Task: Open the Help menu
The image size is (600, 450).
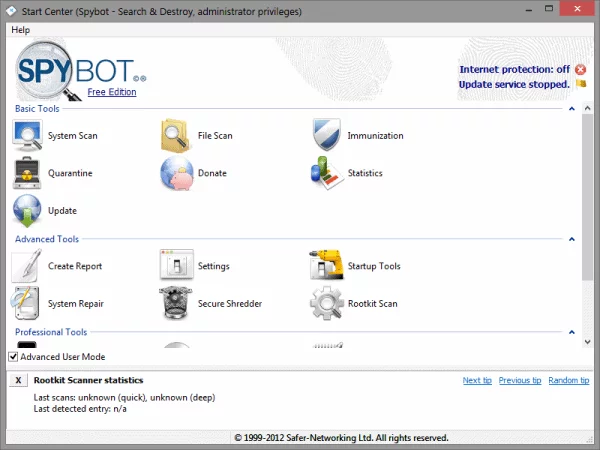Action: pos(20,30)
